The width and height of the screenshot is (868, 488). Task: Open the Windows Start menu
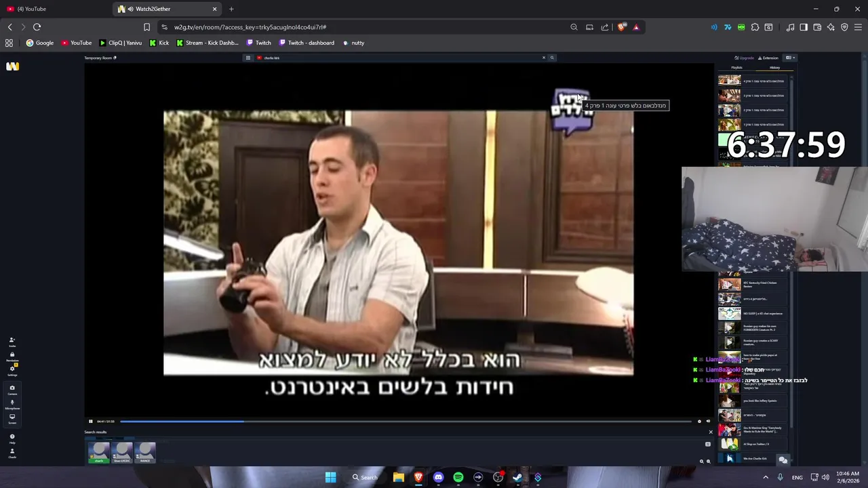330,477
